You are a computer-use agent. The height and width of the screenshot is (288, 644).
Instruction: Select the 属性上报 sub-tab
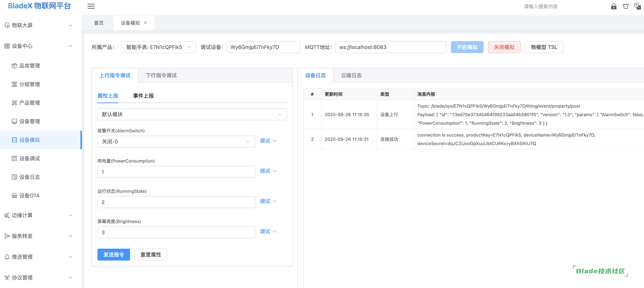[x=108, y=96]
